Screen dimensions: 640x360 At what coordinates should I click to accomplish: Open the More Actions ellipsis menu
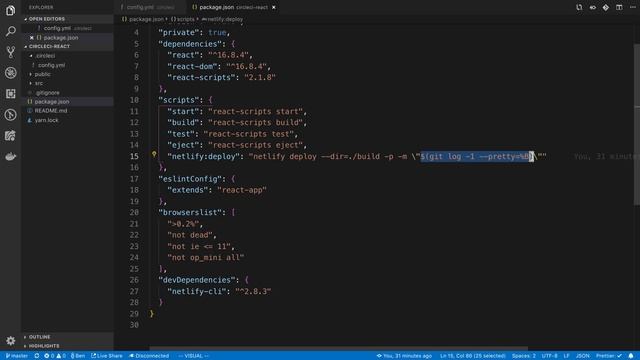click(633, 7)
